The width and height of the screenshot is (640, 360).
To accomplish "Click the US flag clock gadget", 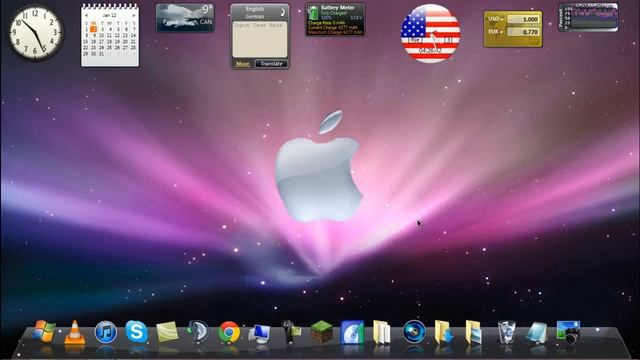I will tap(430, 33).
